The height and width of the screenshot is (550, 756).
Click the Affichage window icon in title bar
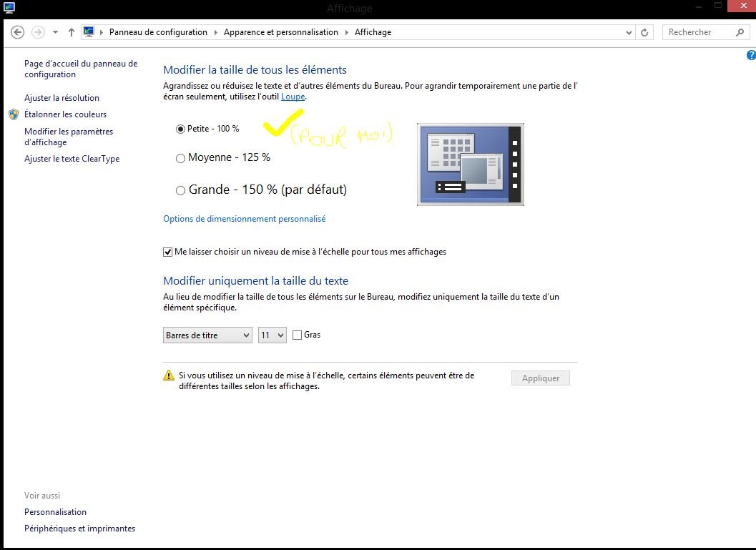pos(9,7)
